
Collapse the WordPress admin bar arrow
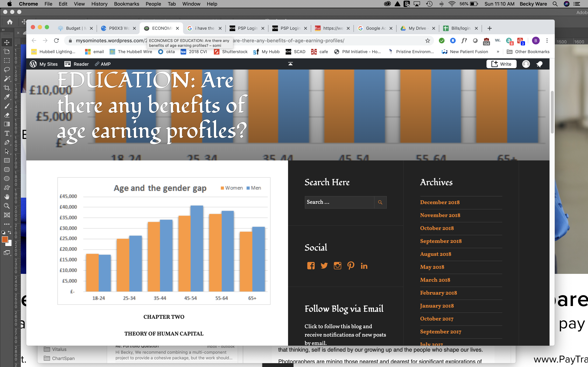(x=290, y=64)
